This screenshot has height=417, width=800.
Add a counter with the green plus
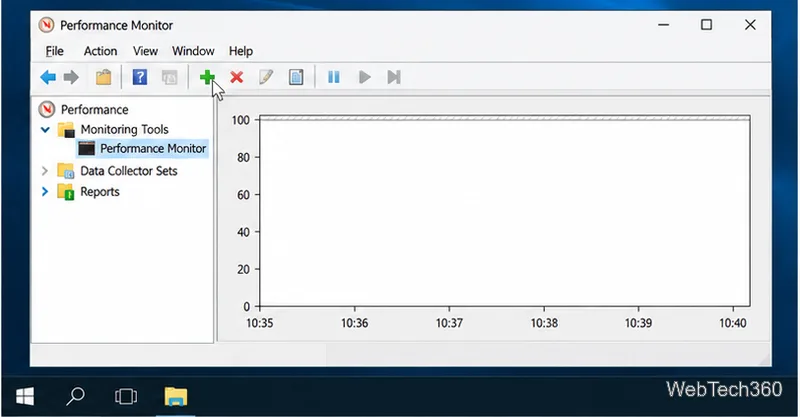pyautogui.click(x=207, y=77)
